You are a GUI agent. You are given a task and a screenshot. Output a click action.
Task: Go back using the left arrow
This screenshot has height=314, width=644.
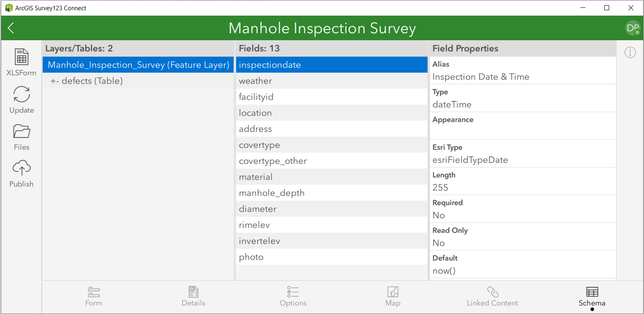11,28
